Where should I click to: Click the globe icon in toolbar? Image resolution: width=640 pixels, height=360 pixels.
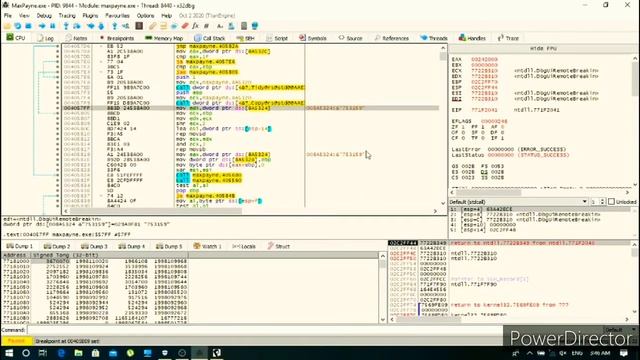click(254, 26)
